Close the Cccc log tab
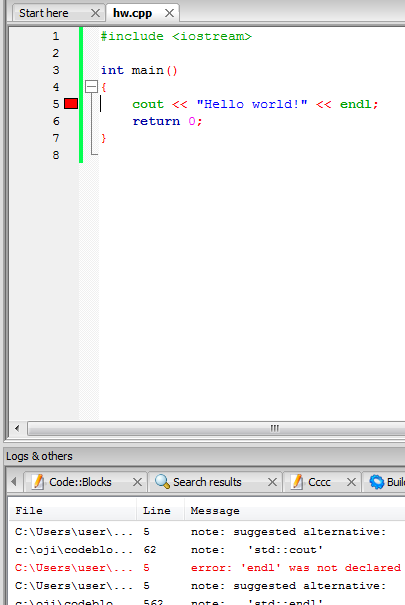 pyautogui.click(x=351, y=482)
